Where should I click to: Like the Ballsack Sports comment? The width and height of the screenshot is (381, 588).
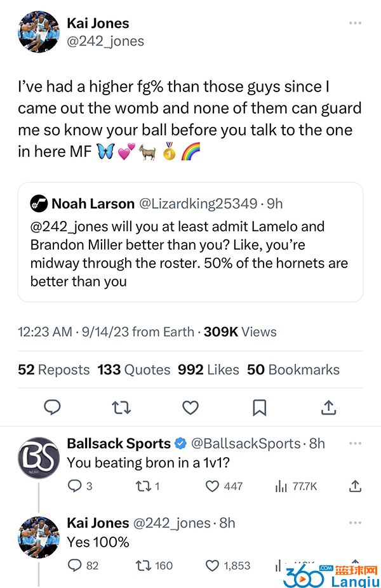click(213, 486)
